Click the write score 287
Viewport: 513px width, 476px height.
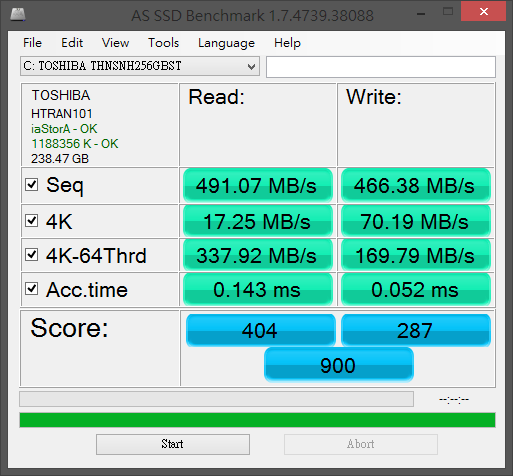click(x=416, y=330)
